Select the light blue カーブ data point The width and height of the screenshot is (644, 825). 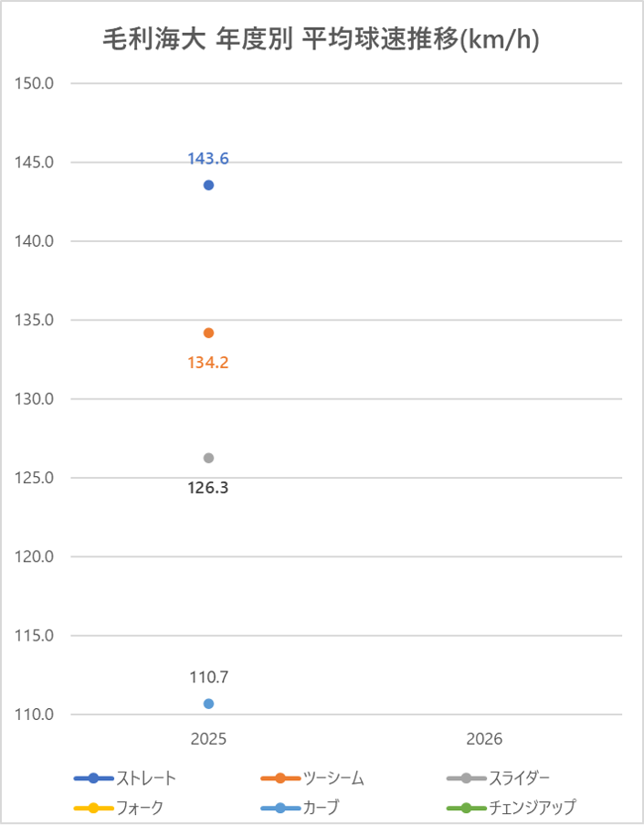click(208, 703)
